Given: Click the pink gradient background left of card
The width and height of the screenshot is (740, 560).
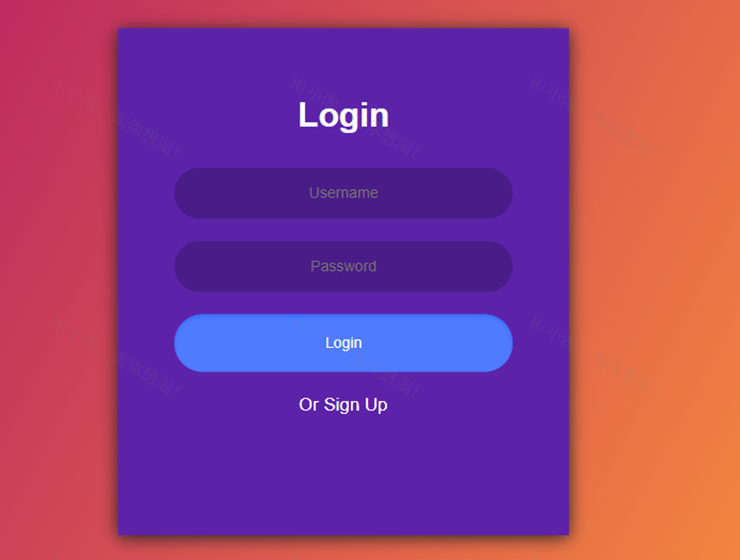Looking at the screenshot, I should [59, 283].
